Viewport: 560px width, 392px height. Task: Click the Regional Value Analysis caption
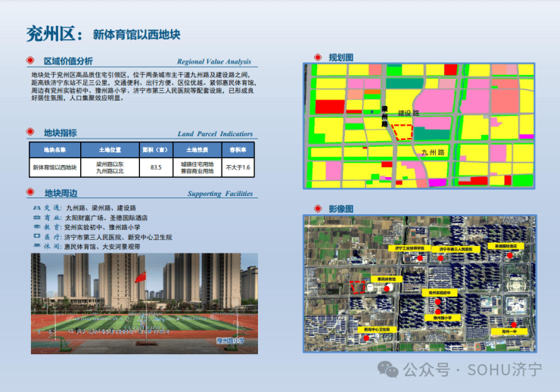[x=214, y=61]
